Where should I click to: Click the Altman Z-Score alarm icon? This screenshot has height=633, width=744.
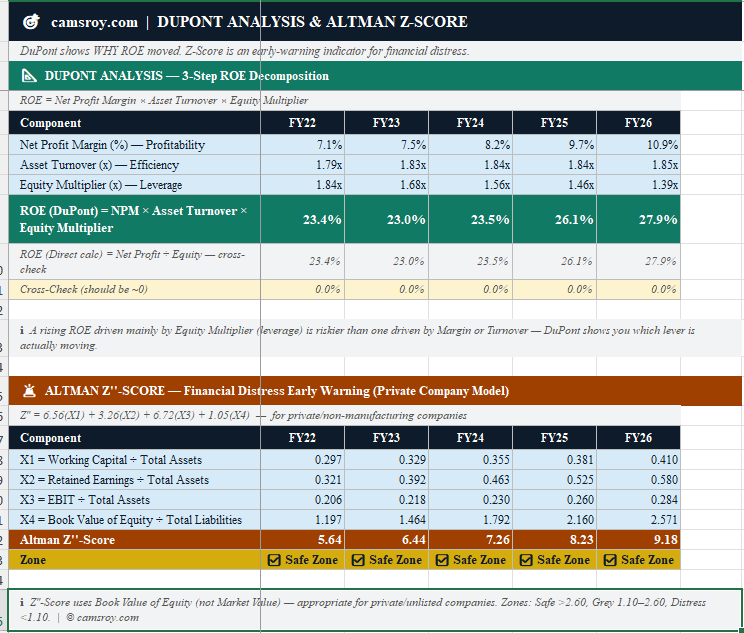tap(29, 391)
